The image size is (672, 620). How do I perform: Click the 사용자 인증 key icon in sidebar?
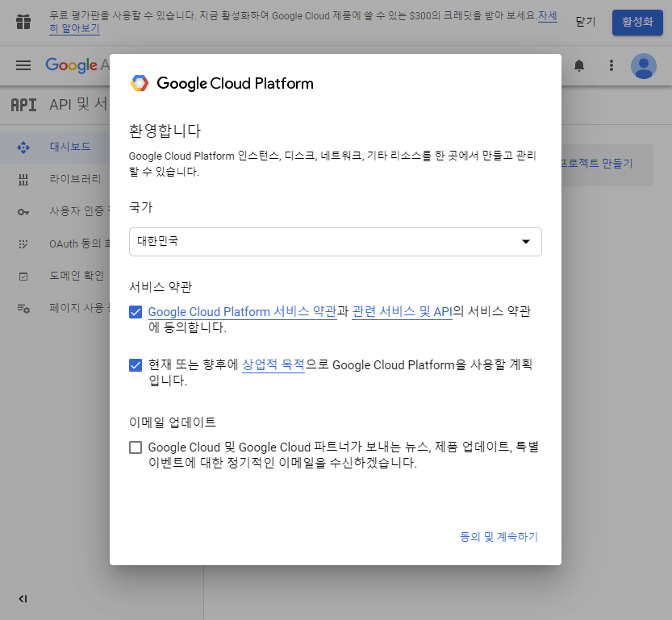pos(23,211)
